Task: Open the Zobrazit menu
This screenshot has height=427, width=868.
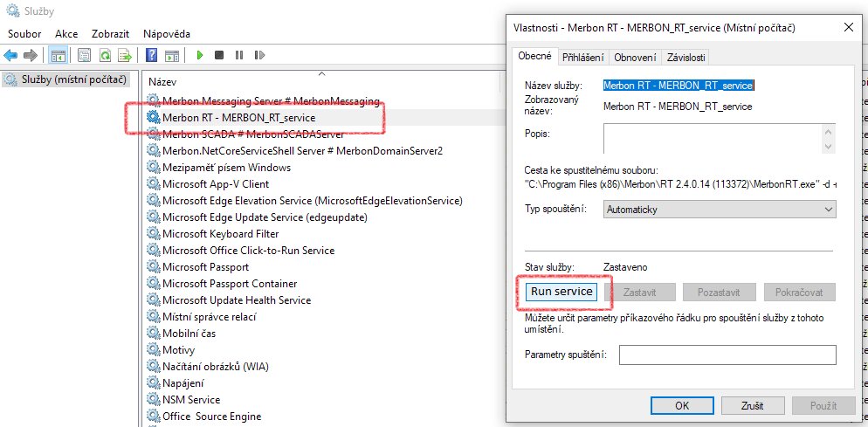Action: [110, 33]
